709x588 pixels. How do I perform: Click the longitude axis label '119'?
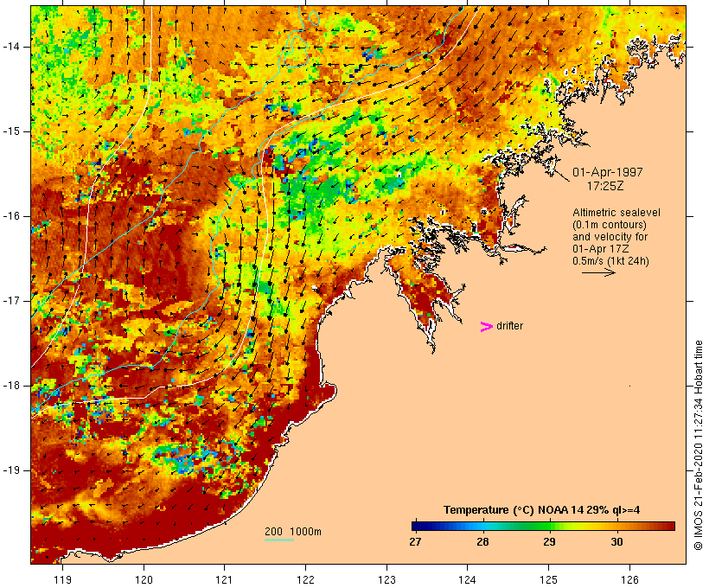pyautogui.click(x=62, y=579)
